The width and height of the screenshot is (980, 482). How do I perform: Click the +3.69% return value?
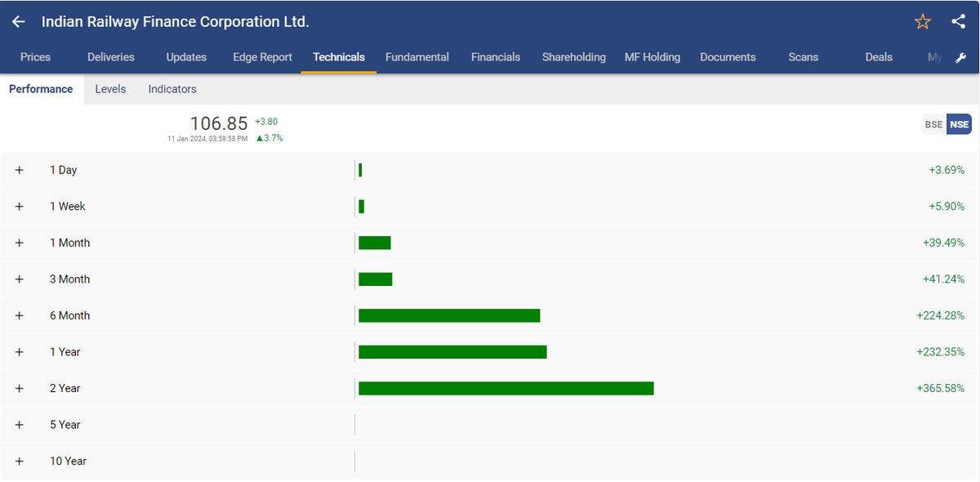[947, 170]
